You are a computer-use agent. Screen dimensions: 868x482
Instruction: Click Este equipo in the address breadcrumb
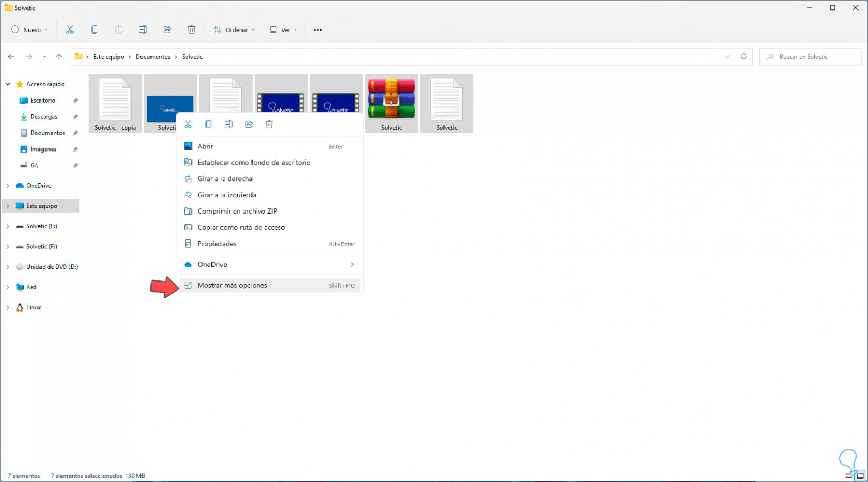(108, 57)
